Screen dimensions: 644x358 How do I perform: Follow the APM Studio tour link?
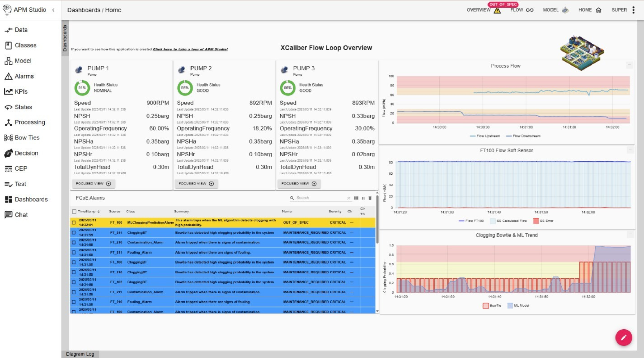(190, 49)
